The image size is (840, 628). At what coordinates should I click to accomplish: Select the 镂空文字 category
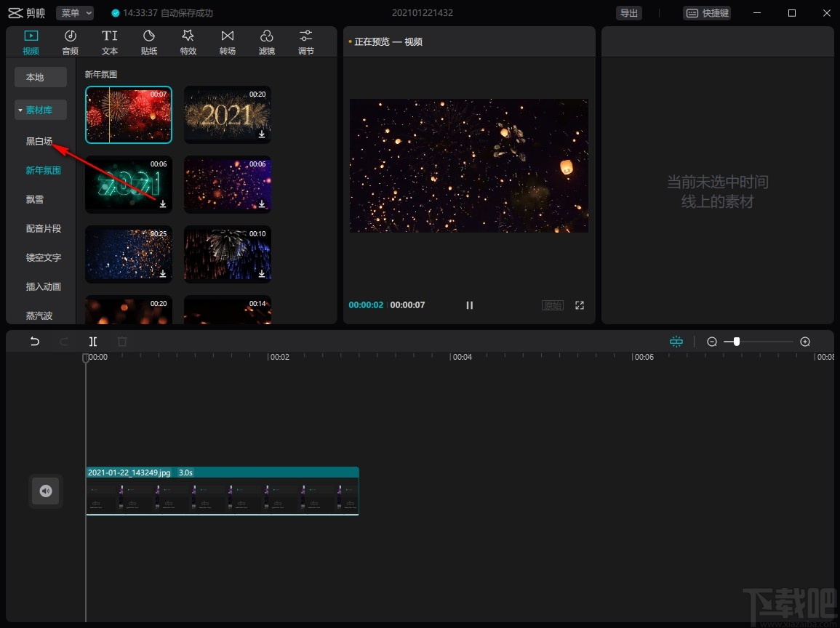click(x=44, y=257)
